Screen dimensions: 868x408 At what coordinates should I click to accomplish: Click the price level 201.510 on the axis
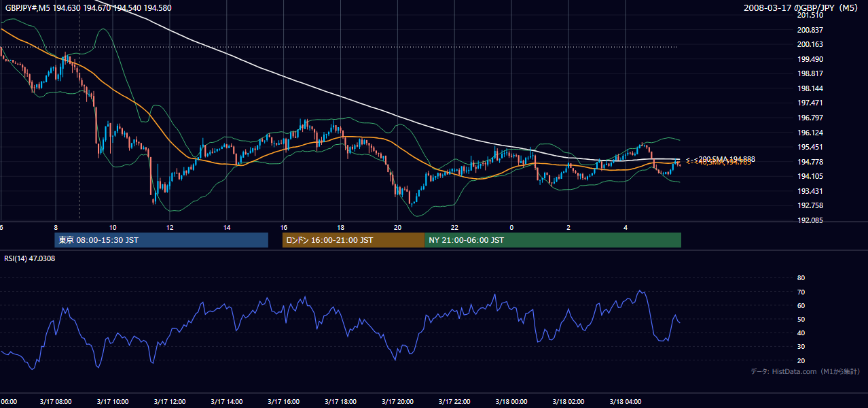coord(809,15)
